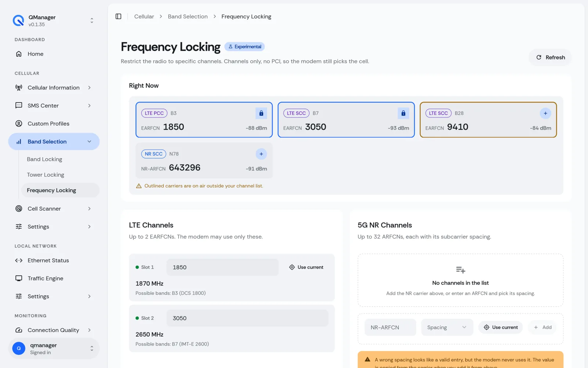Click the Custom Profiles person icon

tap(19, 124)
